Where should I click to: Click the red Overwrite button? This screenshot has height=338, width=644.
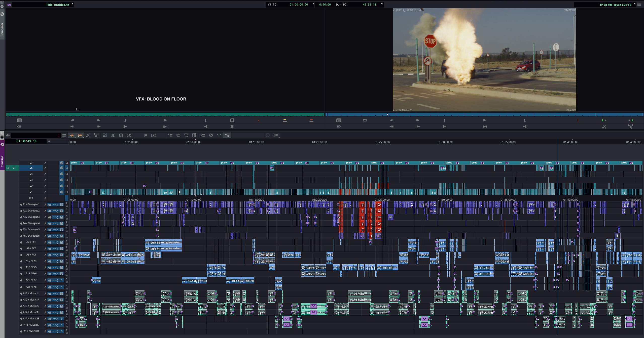click(311, 120)
